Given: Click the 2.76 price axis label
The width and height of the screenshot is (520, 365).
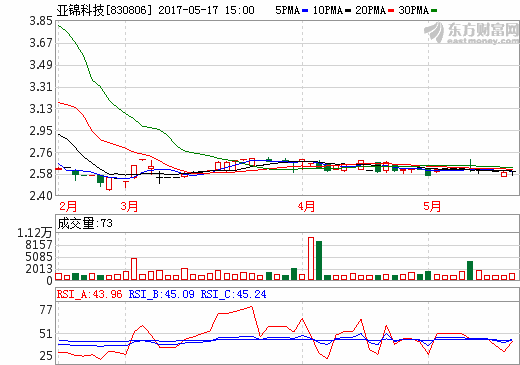Looking at the screenshot, I should point(41,153).
